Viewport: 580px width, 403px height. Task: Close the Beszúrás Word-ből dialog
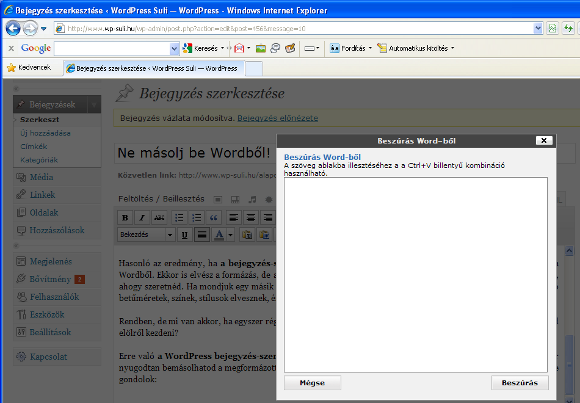pos(544,140)
